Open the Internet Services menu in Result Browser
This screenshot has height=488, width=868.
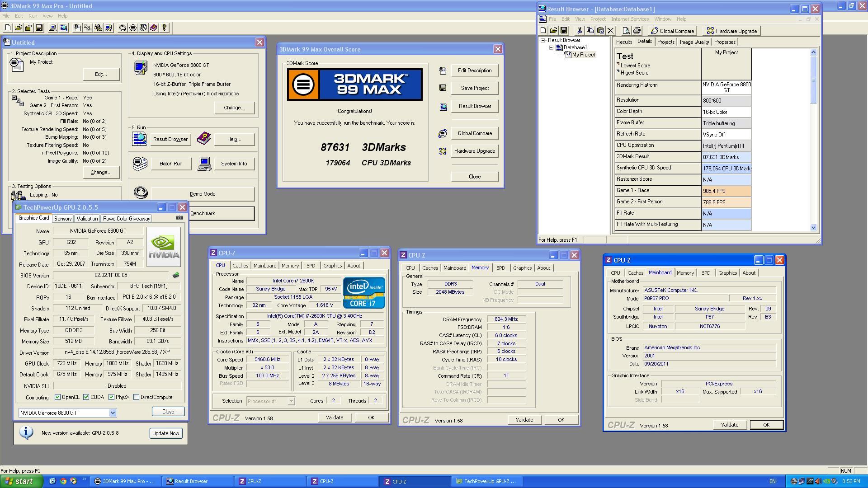pos(630,19)
